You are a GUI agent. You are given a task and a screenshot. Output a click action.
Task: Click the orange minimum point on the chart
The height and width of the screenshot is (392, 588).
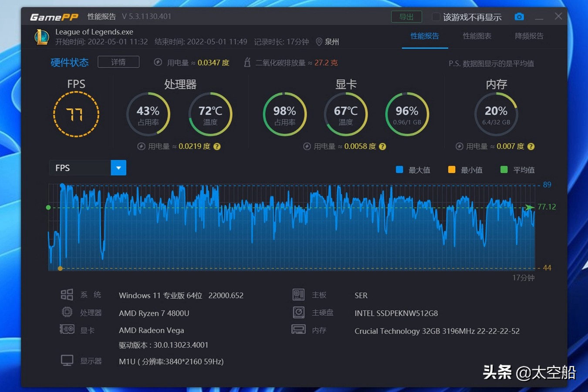(x=60, y=268)
